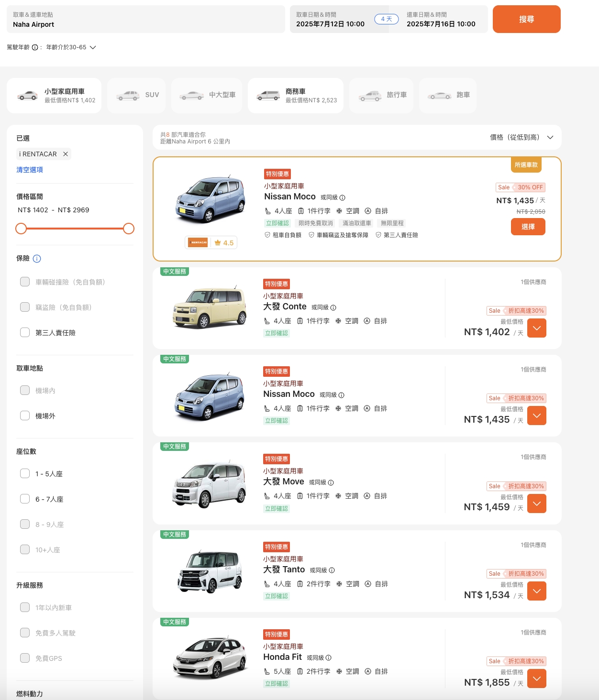Screen dimensions: 599x700
Task: Expand suppliers for Honda Fit NT$ 1,855
Action: 537,678
